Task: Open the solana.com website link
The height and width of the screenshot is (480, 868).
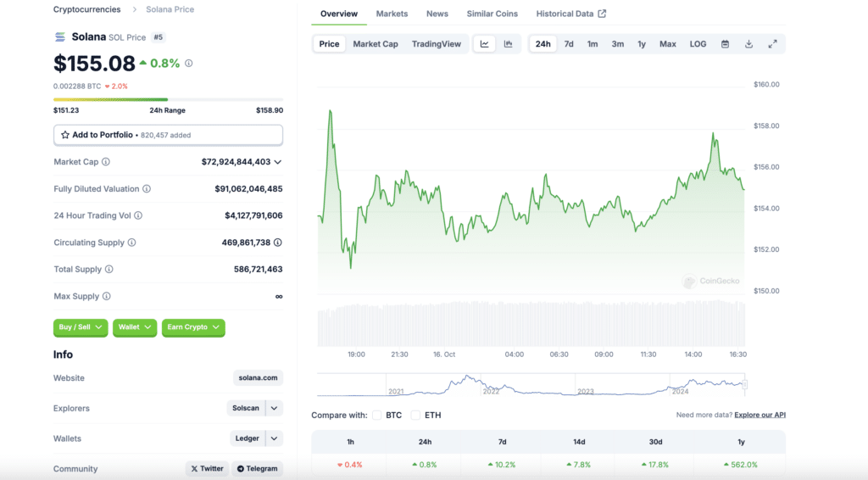Action: pos(258,378)
